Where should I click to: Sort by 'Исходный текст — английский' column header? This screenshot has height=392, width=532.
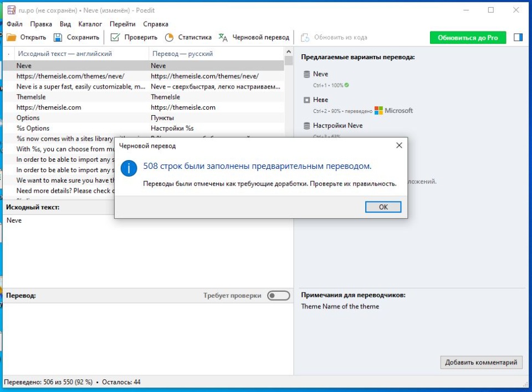pyautogui.click(x=65, y=54)
